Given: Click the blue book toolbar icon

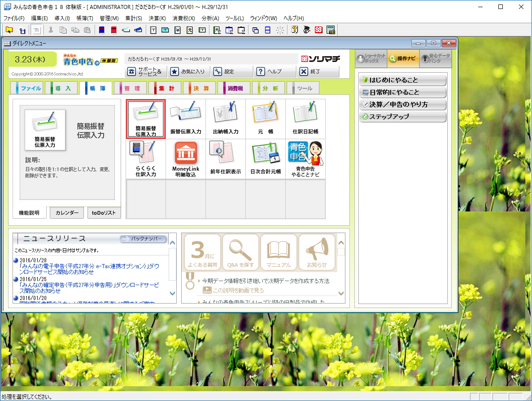Looking at the screenshot, I should (101, 30).
